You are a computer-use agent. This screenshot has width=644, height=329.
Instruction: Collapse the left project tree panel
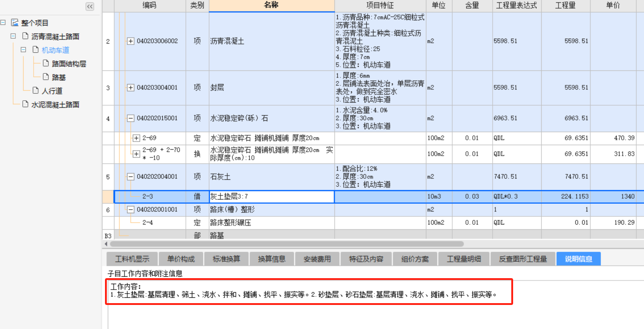[90, 6]
